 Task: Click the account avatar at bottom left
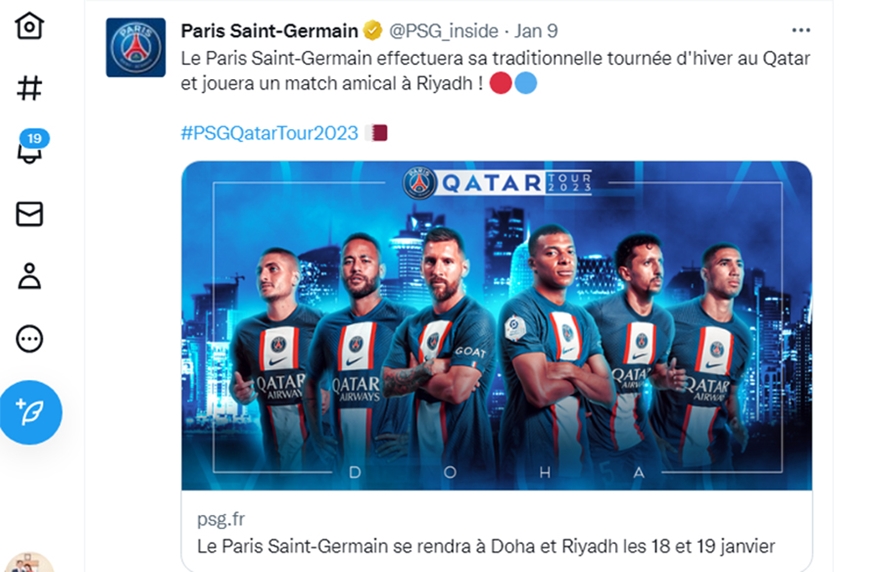click(29, 562)
